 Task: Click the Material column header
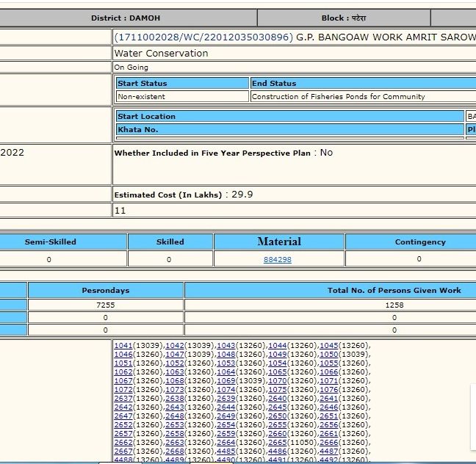pos(279,242)
